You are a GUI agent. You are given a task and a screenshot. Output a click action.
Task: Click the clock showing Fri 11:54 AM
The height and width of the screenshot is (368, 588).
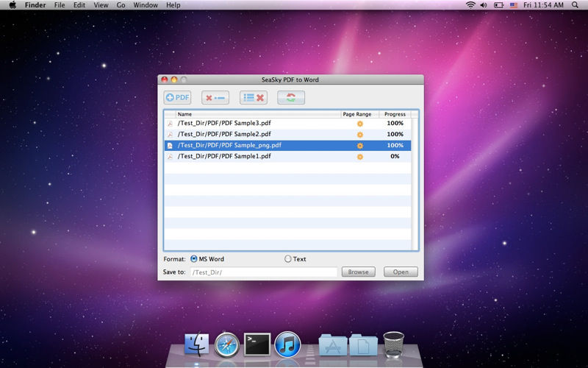point(543,5)
